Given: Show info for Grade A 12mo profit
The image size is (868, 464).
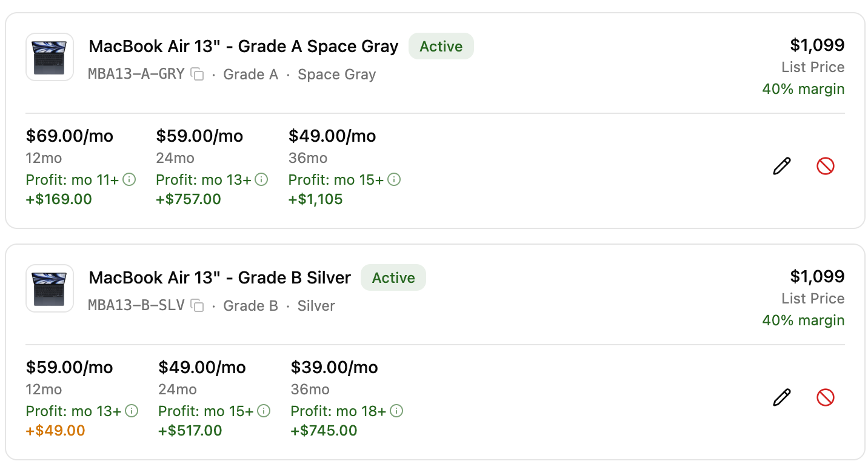Looking at the screenshot, I should coord(129,180).
